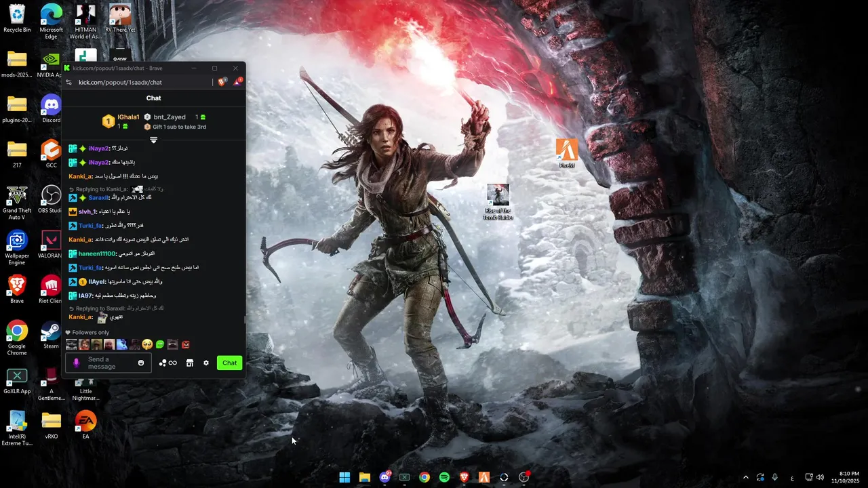Open the vRKO folder on the desktop
The image size is (868, 488).
pyautogui.click(x=51, y=426)
